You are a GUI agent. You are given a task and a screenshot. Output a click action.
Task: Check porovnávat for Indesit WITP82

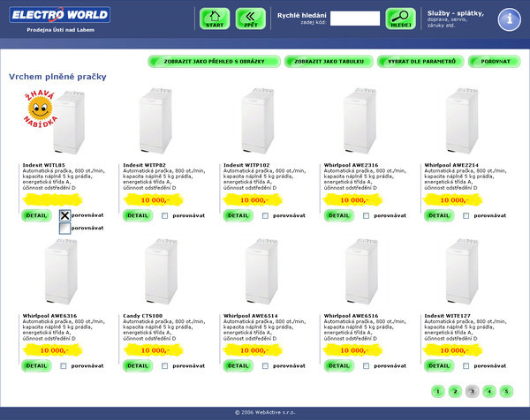coord(164,216)
